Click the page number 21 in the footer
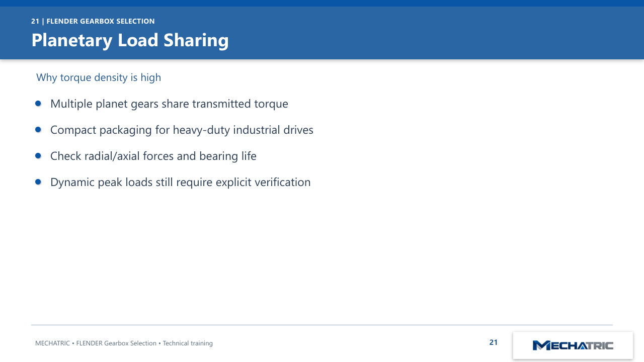The width and height of the screenshot is (644, 362). point(494,342)
